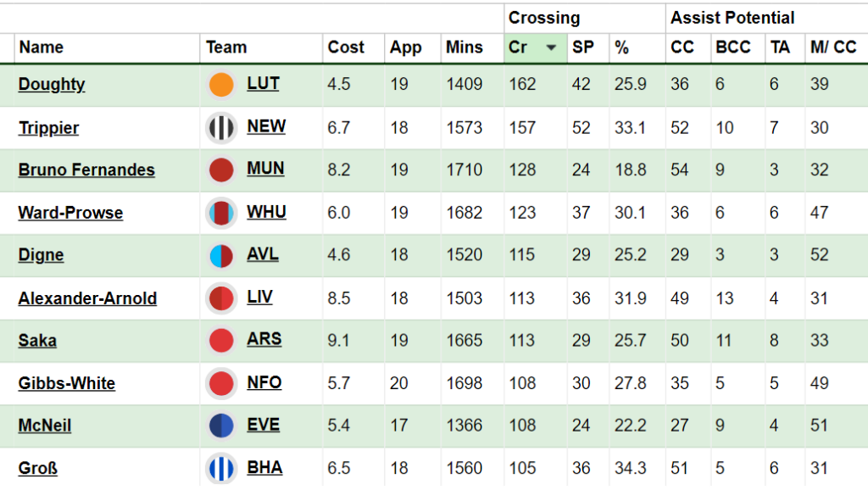Click the Manchester United badge icon
This screenshot has width=868, height=490.
tap(221, 170)
